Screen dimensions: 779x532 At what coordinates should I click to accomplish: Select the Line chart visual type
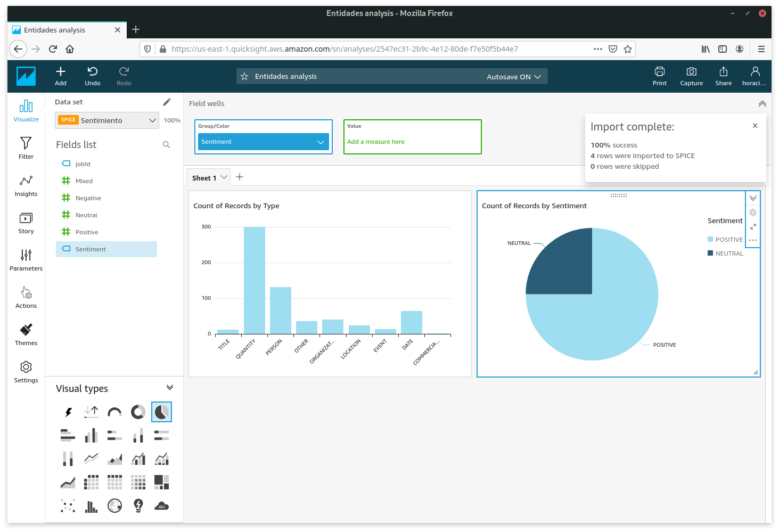click(x=92, y=459)
